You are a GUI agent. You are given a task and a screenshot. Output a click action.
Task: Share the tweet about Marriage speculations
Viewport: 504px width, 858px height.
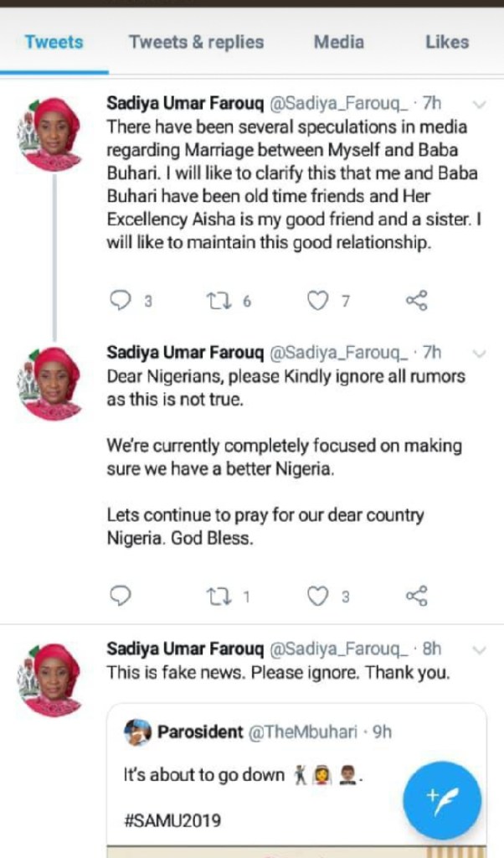pos(416,301)
